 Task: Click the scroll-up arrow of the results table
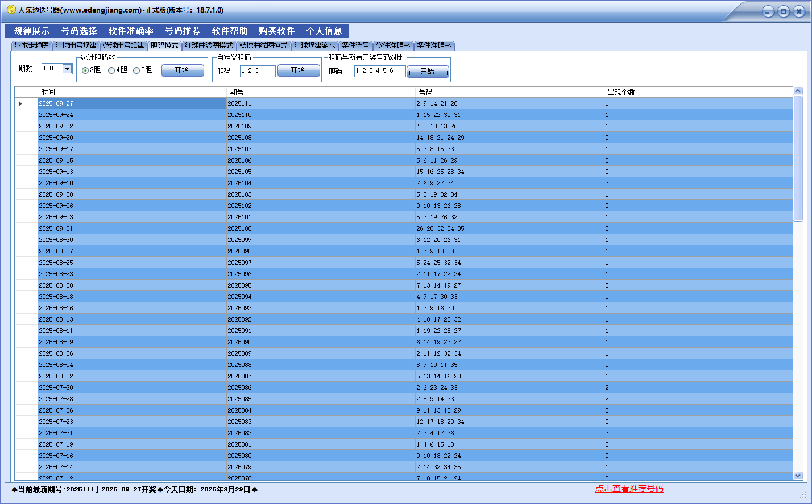pyautogui.click(x=797, y=91)
